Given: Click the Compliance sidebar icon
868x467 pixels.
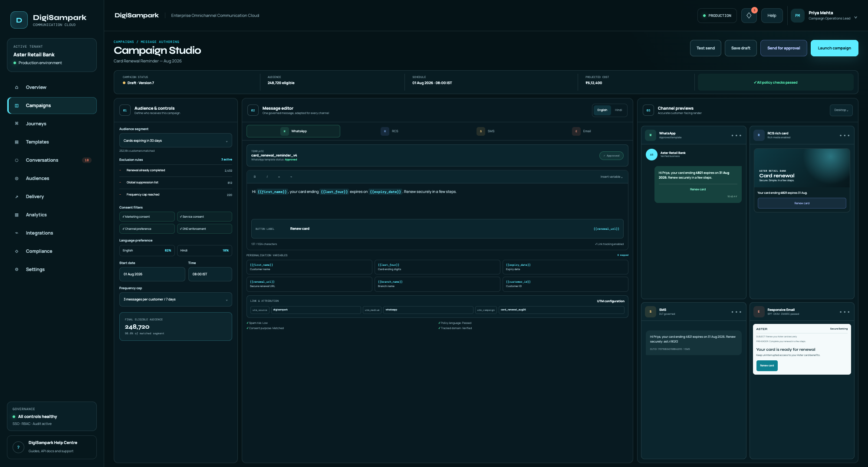Looking at the screenshot, I should point(17,251).
